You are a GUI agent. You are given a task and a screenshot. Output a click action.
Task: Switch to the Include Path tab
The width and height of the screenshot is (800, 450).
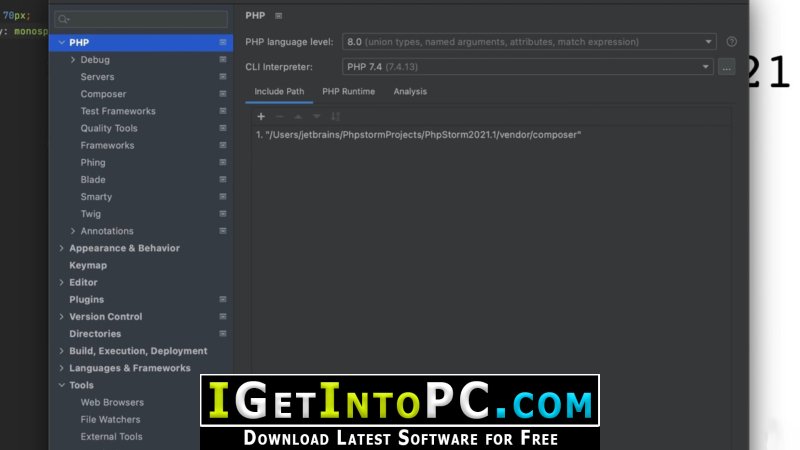279,92
